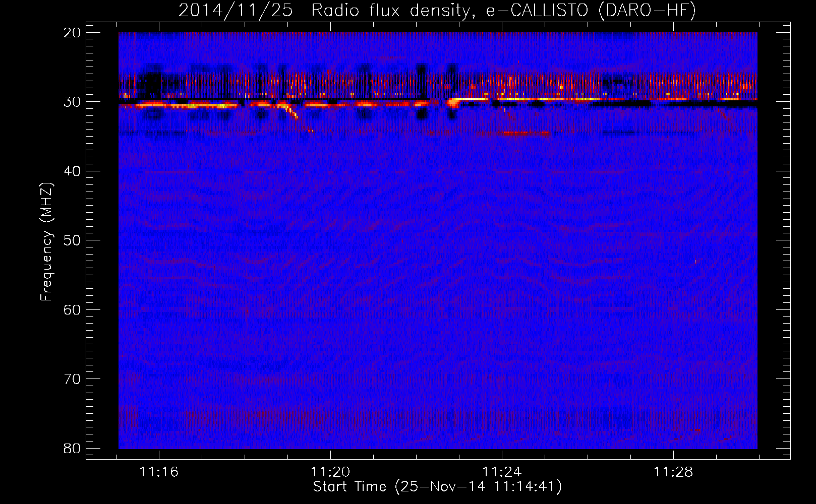
Task: Click the time tick label '11:24'
Action: (x=502, y=472)
